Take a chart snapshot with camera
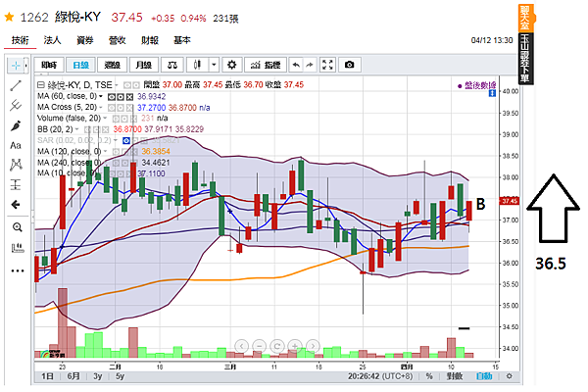Screen dimensions: 588x392 click(350, 65)
